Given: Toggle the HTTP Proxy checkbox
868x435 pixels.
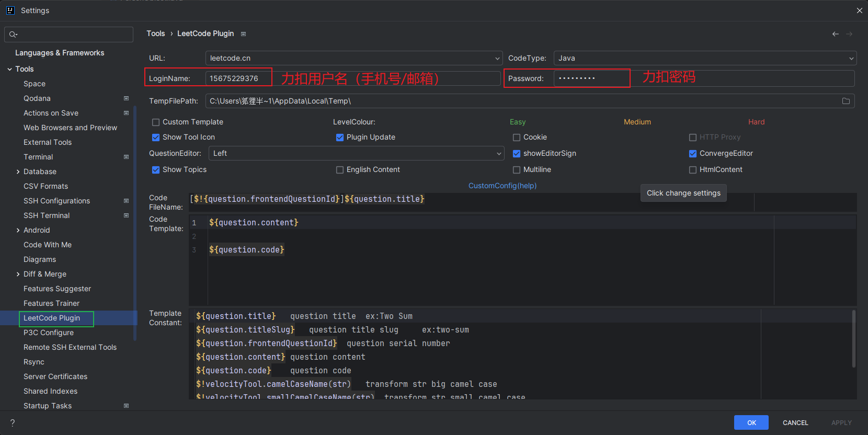Looking at the screenshot, I should (x=693, y=138).
